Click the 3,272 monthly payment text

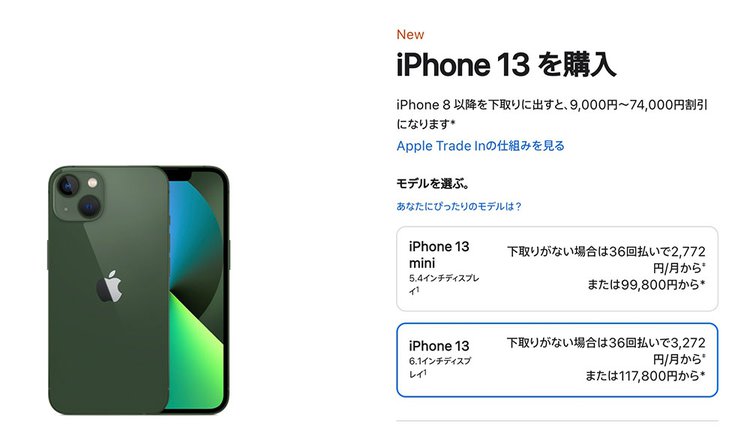point(688,343)
